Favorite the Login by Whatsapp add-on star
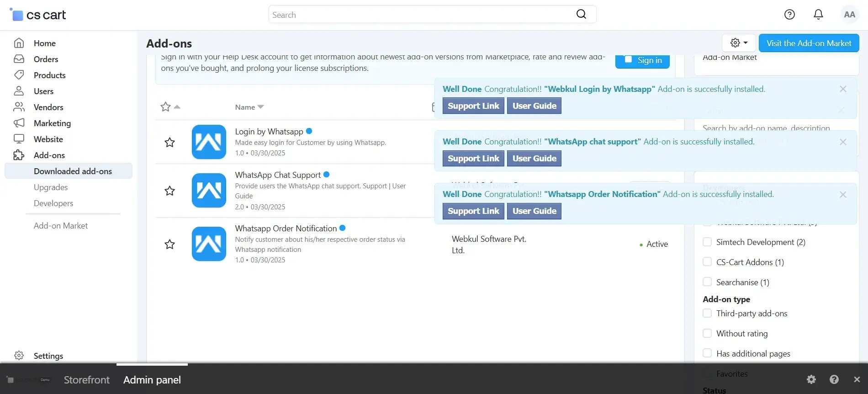868x394 pixels. click(169, 143)
